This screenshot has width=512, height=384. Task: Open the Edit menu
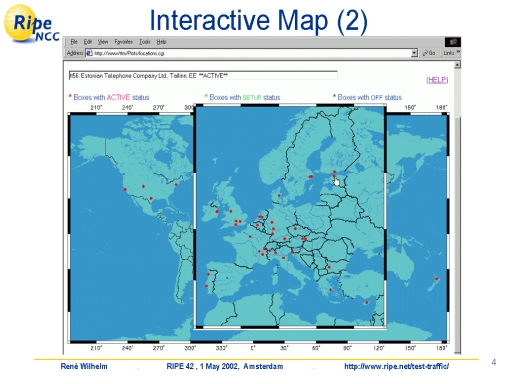tap(88, 42)
